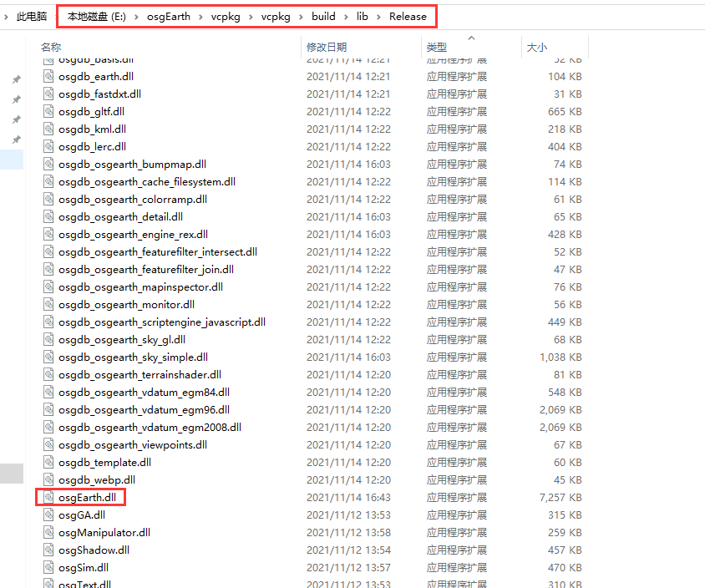Click the osgdb_webp.dll file icon
Image resolution: width=705 pixels, height=588 pixels.
48,479
